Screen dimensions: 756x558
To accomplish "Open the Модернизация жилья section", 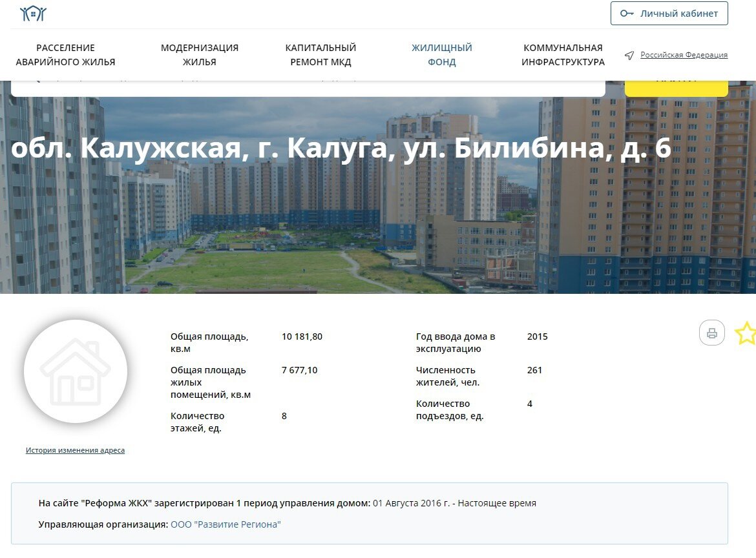I will (199, 54).
